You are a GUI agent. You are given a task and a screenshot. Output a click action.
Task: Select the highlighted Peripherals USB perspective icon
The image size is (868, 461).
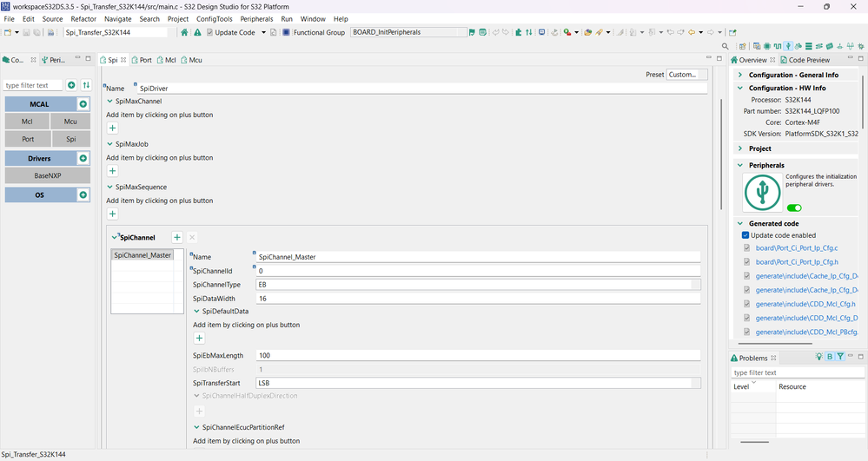(788, 47)
